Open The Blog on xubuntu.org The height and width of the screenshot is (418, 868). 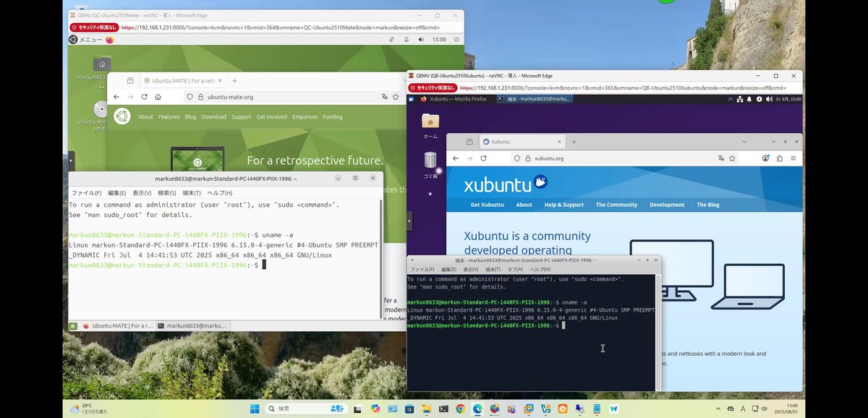click(x=707, y=205)
